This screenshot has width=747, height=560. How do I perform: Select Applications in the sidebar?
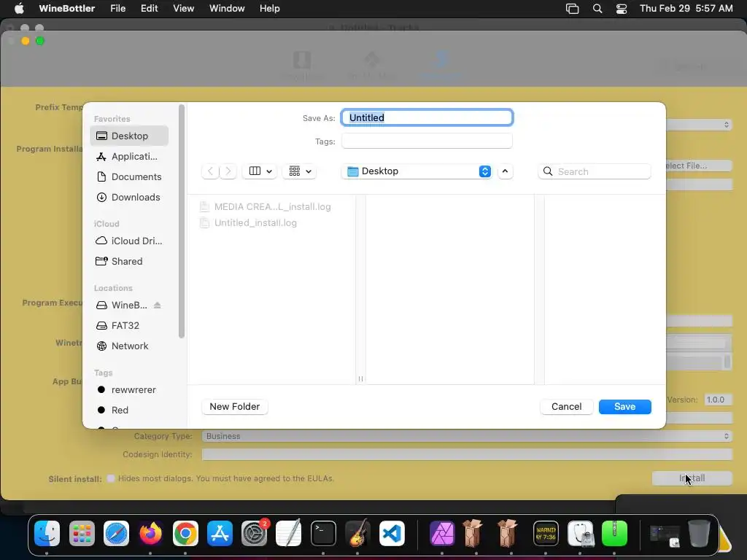[129, 156]
